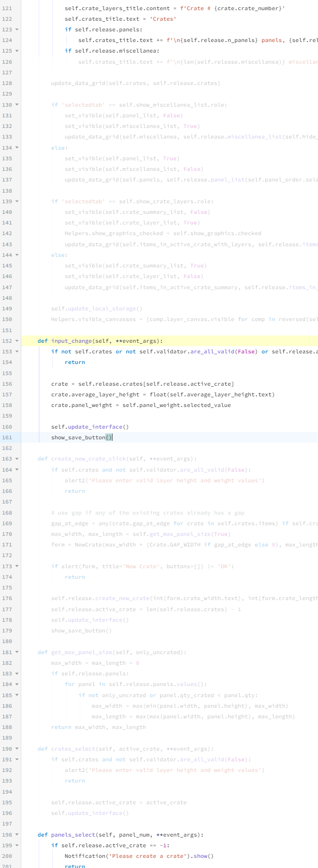
Task: Fold the create_new_crate_click function definition
Action: pyautogui.click(x=17, y=459)
